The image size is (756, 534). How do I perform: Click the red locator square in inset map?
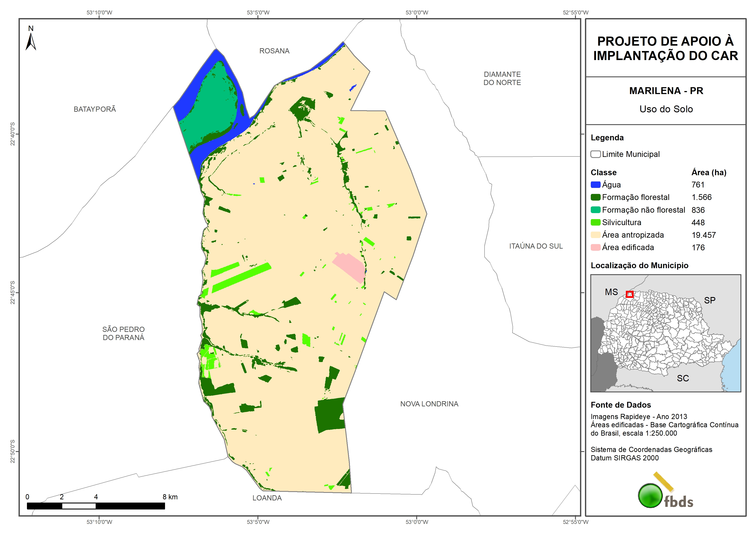pos(629,294)
